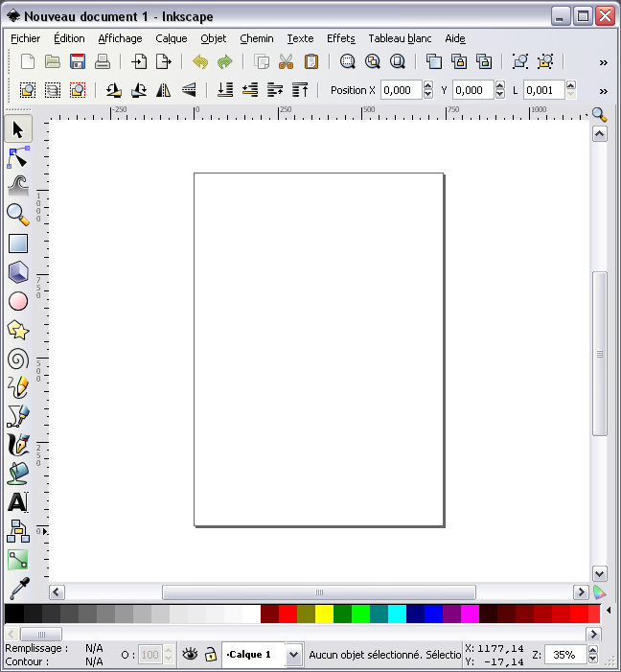
Task: Click the palette scroll right arrow
Action: 593,634
